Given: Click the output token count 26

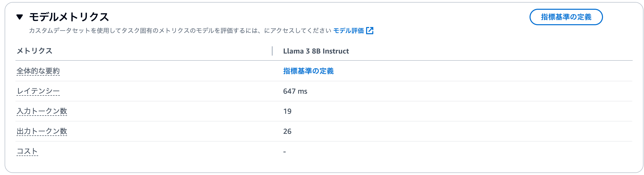Looking at the screenshot, I should point(287,132).
